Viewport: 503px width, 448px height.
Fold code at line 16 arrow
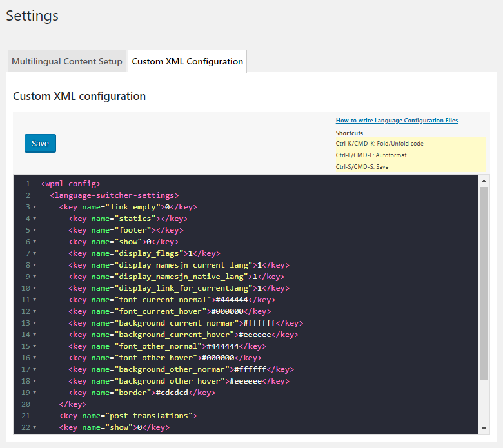[35, 358]
